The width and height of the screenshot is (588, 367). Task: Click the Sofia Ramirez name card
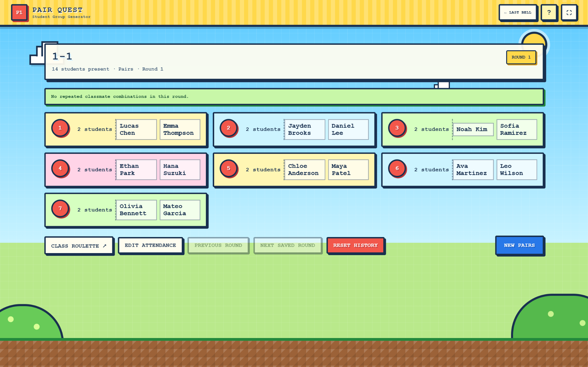(517, 129)
